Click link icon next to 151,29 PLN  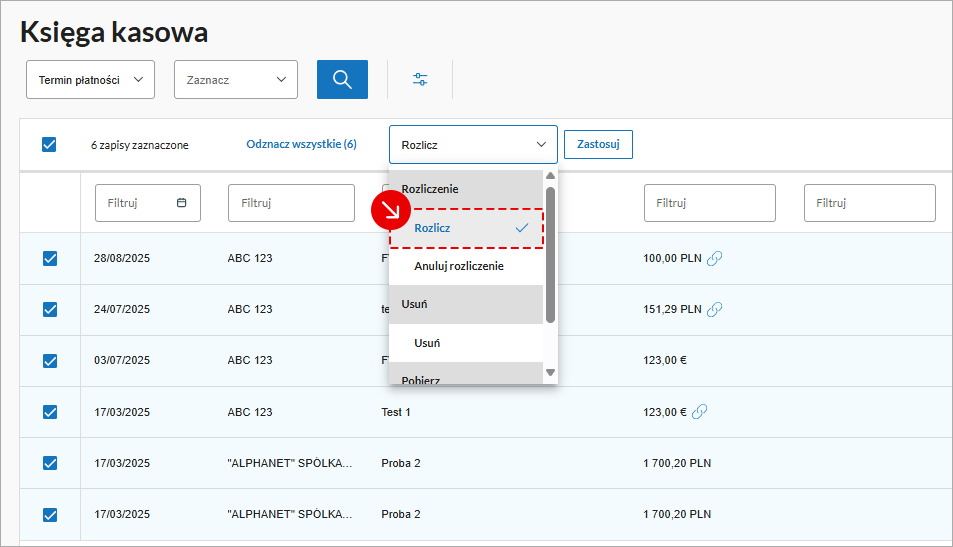(x=714, y=310)
